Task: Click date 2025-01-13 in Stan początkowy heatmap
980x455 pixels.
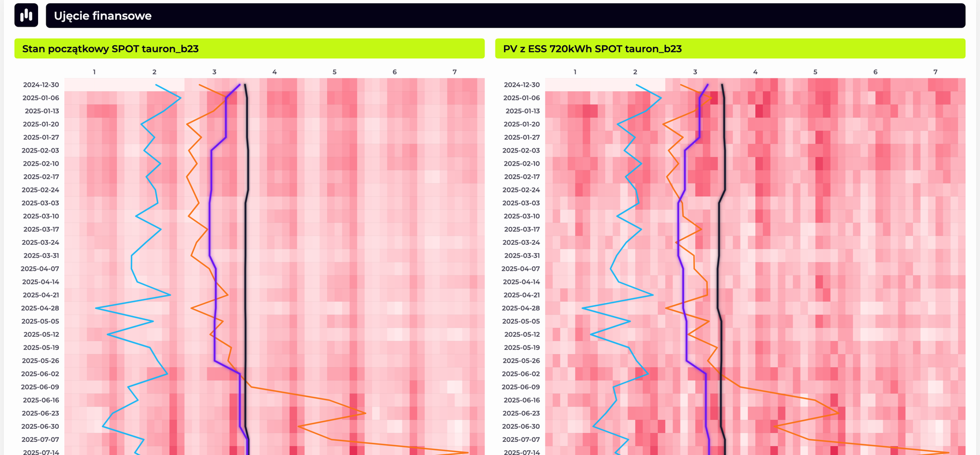Action: click(x=42, y=111)
